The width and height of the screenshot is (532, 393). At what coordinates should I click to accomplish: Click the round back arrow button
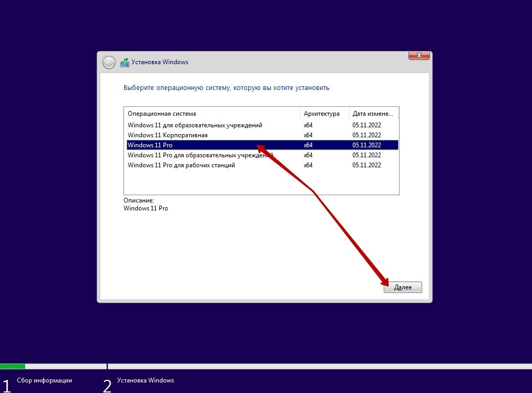point(109,63)
